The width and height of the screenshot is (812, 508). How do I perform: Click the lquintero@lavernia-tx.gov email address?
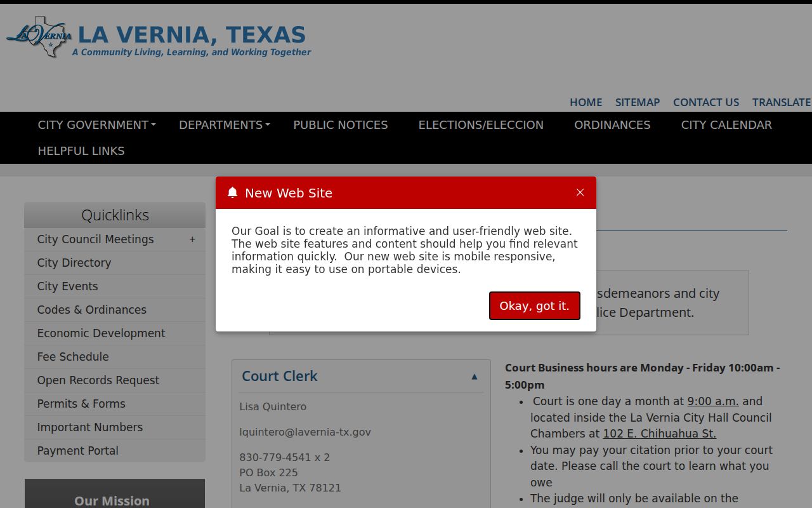pyautogui.click(x=305, y=432)
